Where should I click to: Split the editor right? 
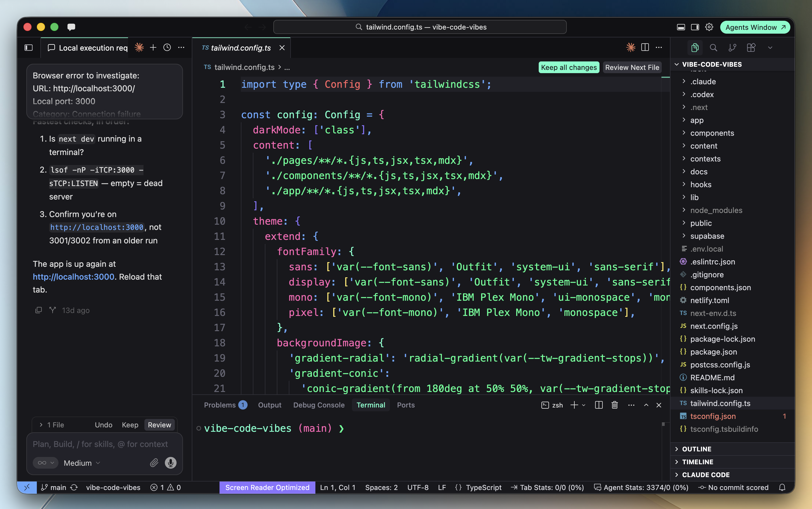645,47
